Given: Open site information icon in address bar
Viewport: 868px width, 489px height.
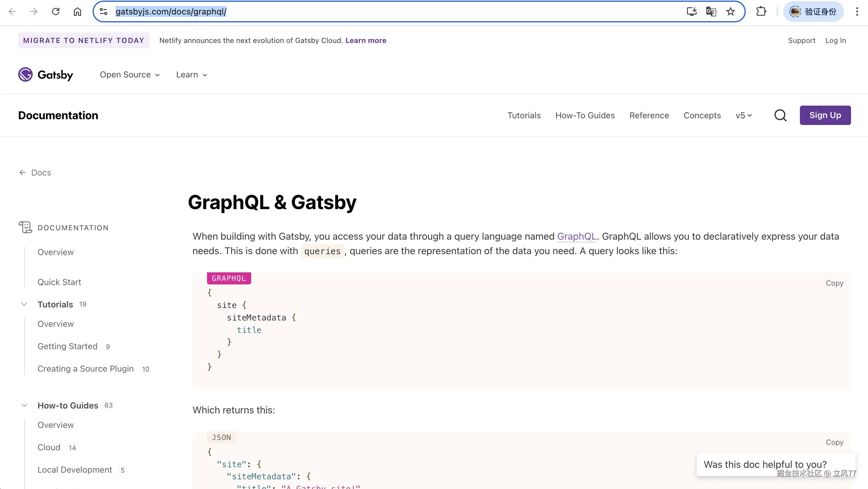Looking at the screenshot, I should 104,12.
